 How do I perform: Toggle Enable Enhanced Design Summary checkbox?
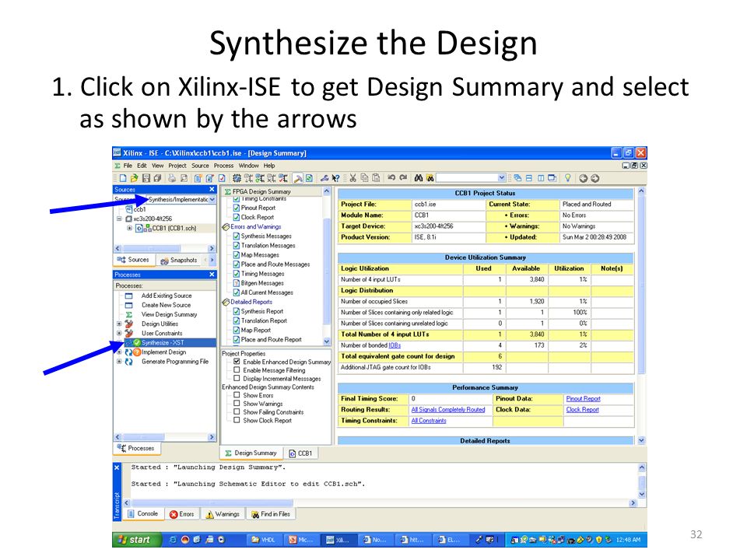click(237, 362)
